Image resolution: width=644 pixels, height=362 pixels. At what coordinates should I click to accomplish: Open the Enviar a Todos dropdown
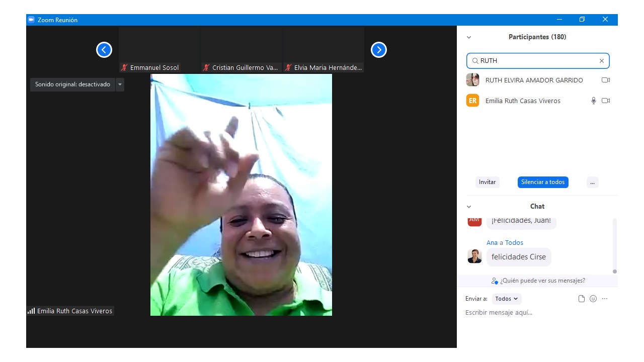pyautogui.click(x=507, y=299)
